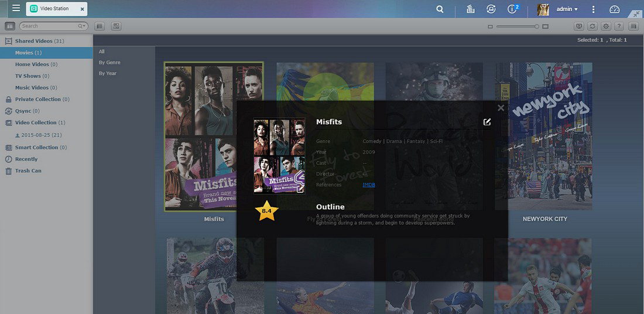Filter movies By Year
The image size is (644, 314).
click(x=108, y=73)
